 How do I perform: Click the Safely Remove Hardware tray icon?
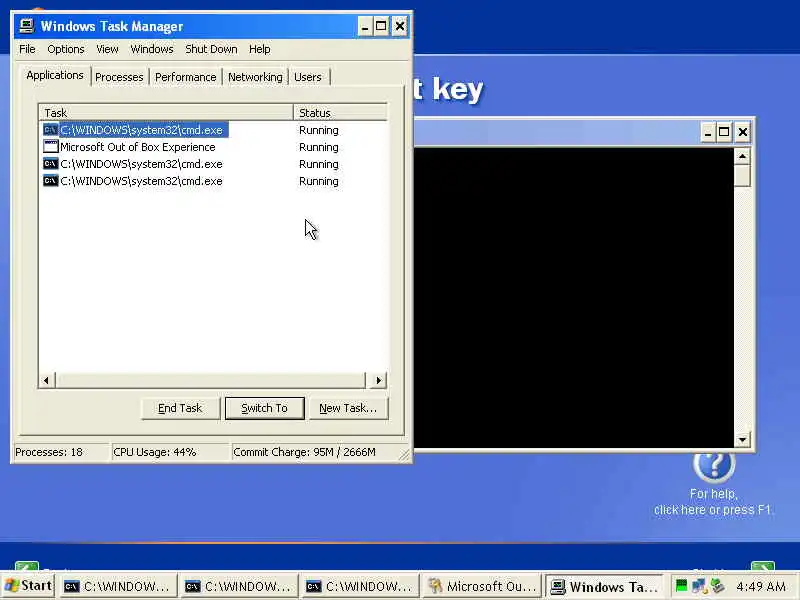pyautogui.click(x=717, y=586)
